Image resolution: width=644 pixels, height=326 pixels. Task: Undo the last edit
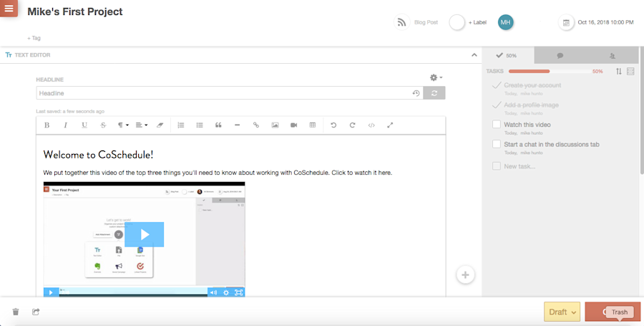tap(333, 125)
